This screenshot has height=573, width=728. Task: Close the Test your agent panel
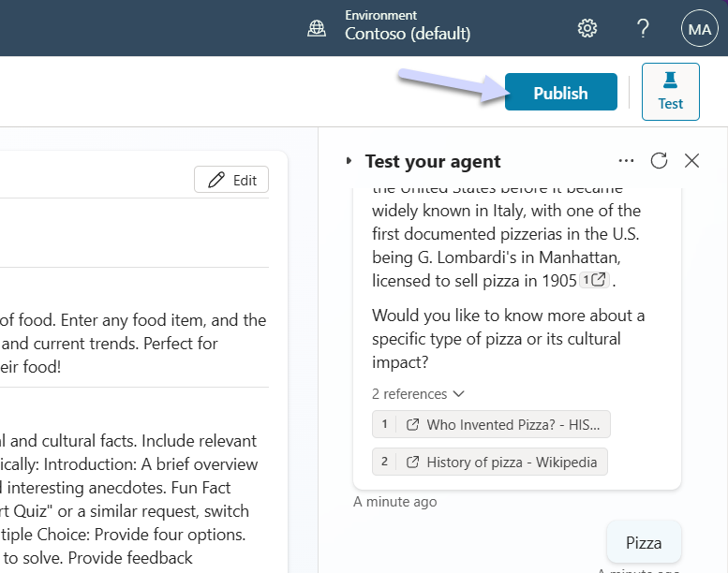coord(691,161)
